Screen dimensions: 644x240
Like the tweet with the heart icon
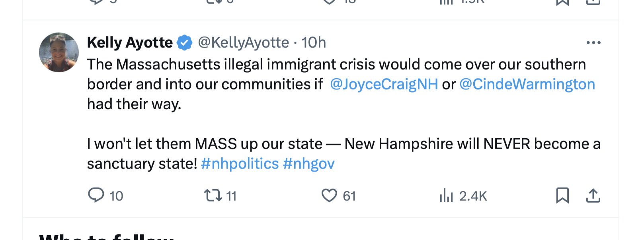point(329,195)
